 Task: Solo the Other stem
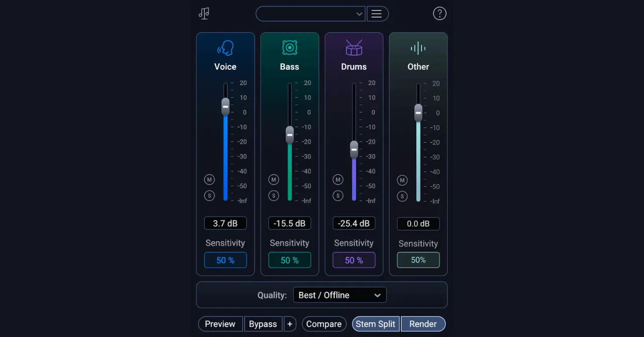pyautogui.click(x=402, y=196)
